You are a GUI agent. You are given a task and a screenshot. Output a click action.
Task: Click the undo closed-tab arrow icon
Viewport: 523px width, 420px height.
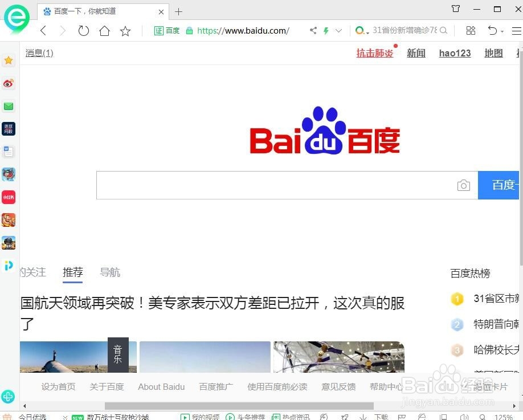[493, 31]
